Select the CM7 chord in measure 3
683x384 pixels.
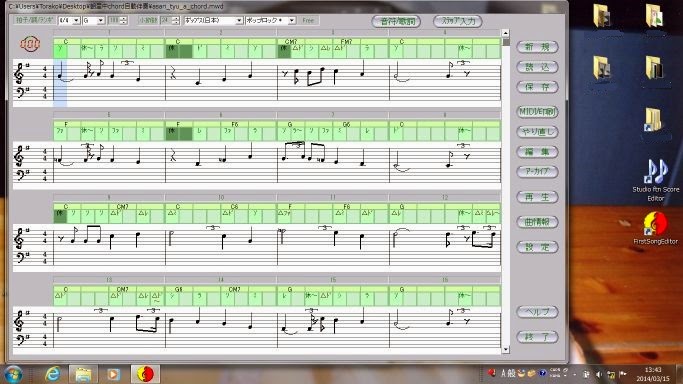point(291,42)
